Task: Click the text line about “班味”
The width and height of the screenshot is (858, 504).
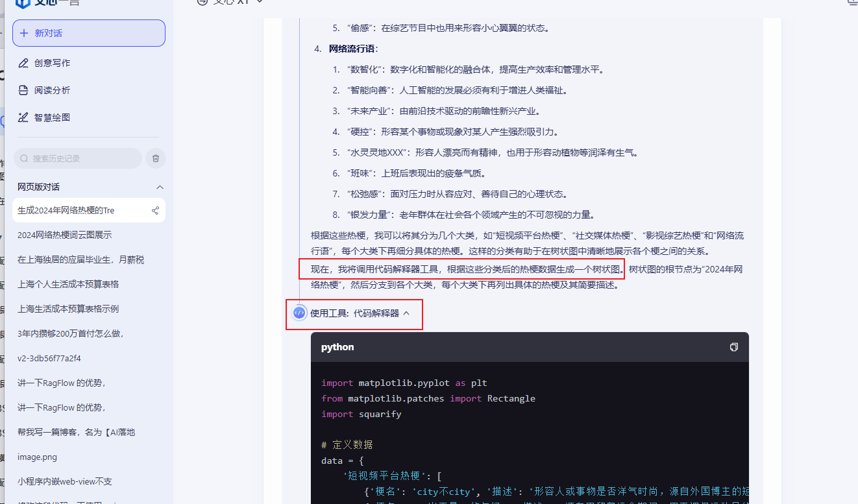Action: tap(417, 173)
